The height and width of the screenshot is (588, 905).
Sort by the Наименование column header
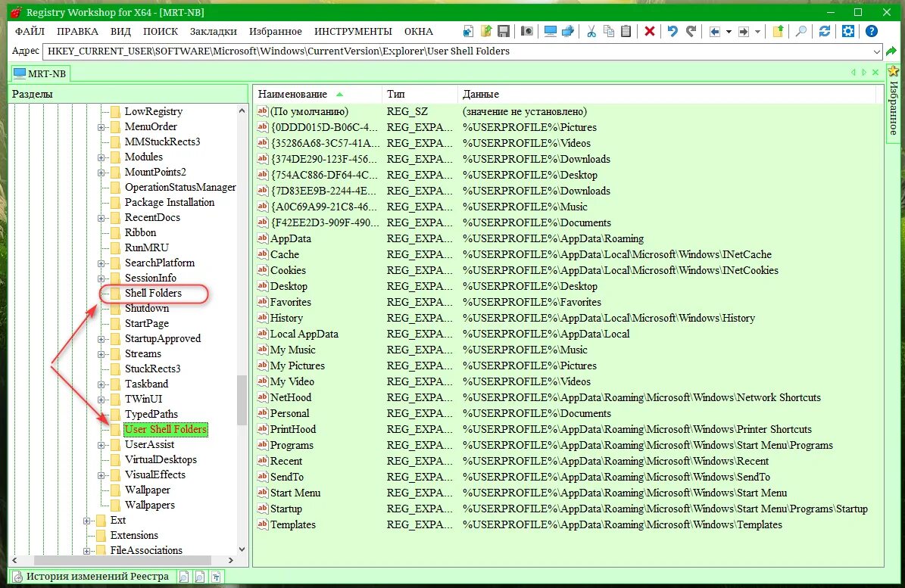(317, 94)
